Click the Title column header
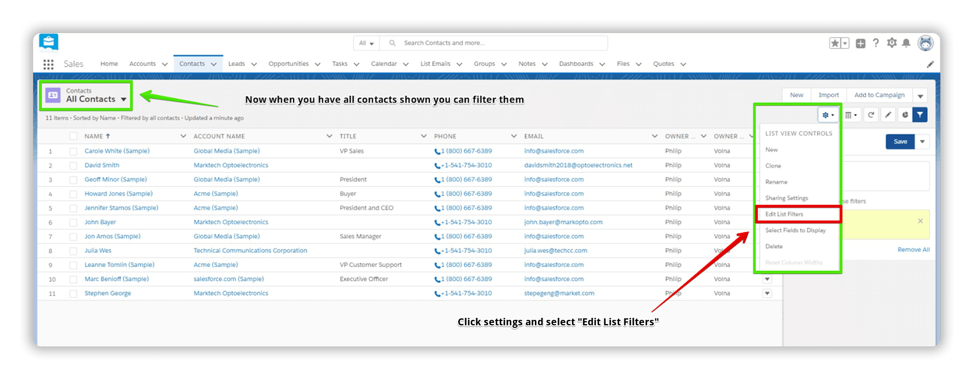 pyautogui.click(x=348, y=136)
